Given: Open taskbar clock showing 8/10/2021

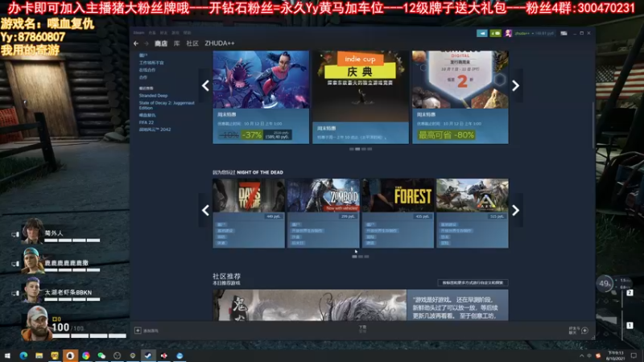Looking at the screenshot, I should tap(615, 356).
